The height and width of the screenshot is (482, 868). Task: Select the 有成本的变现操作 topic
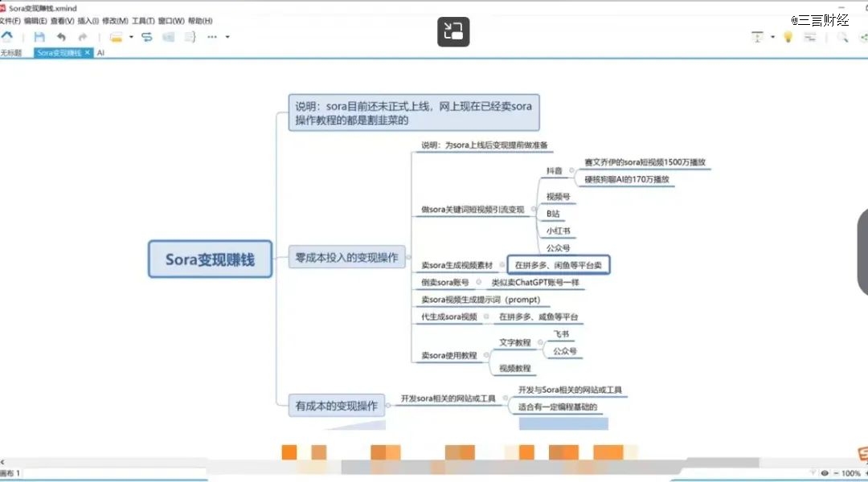click(x=337, y=406)
